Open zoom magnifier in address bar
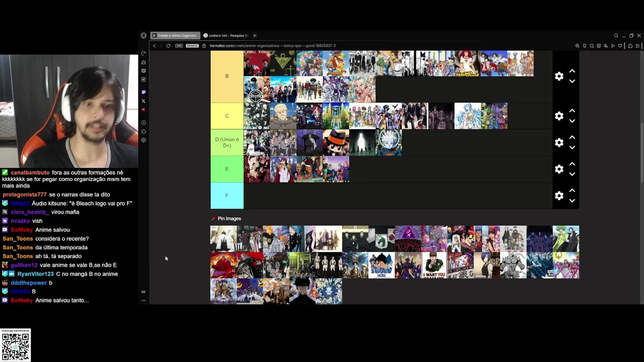 [x=577, y=46]
